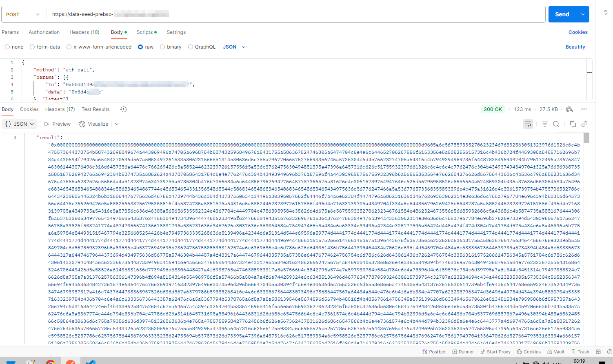Expand the JSON response format dropdown

pos(20,124)
